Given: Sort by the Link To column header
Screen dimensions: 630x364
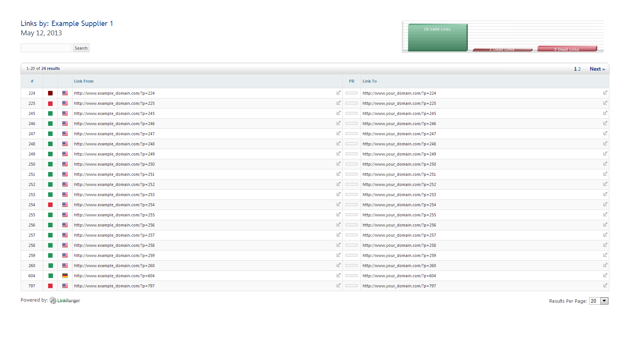Looking at the screenshot, I should point(369,81).
